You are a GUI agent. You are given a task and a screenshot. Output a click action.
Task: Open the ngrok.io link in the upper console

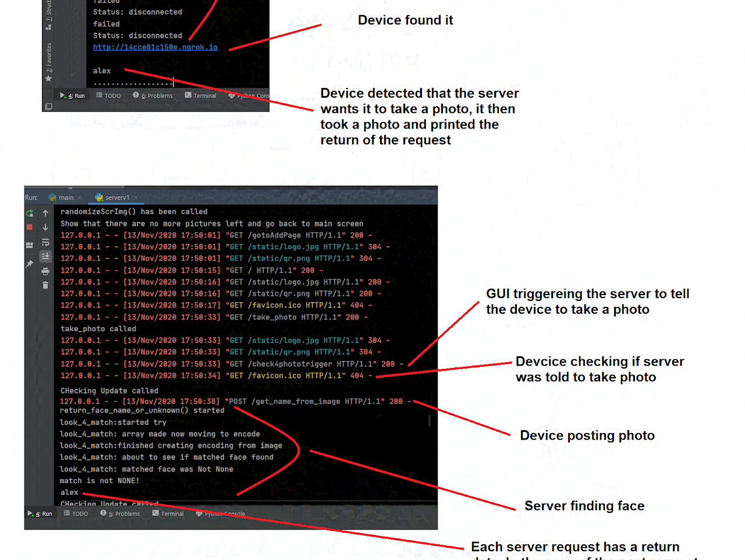[x=155, y=47]
